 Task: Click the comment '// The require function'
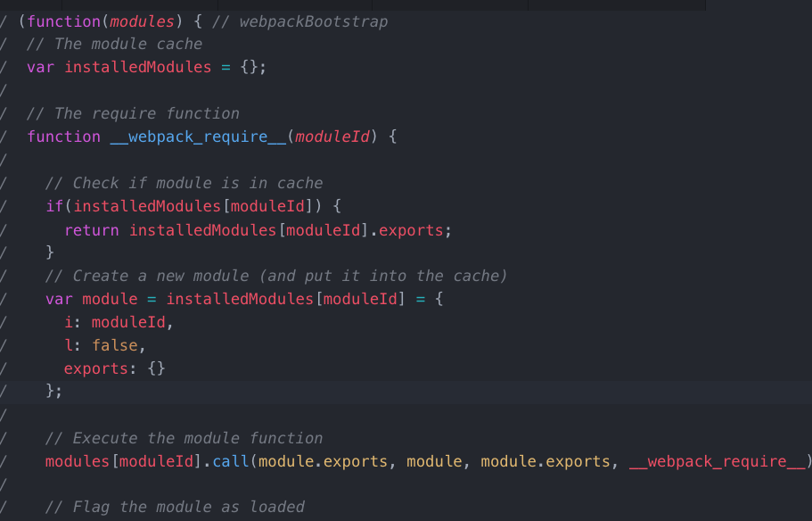(133, 113)
